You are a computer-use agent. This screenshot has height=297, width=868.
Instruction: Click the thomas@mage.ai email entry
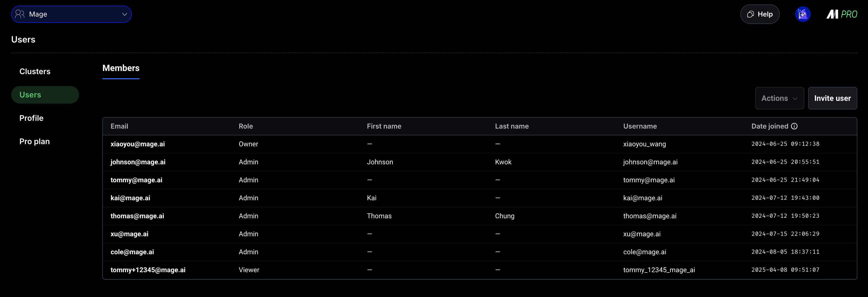pos(137,216)
